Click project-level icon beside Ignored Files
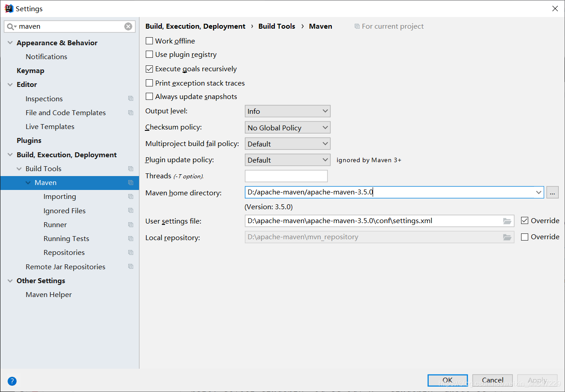The image size is (565, 392). [131, 211]
